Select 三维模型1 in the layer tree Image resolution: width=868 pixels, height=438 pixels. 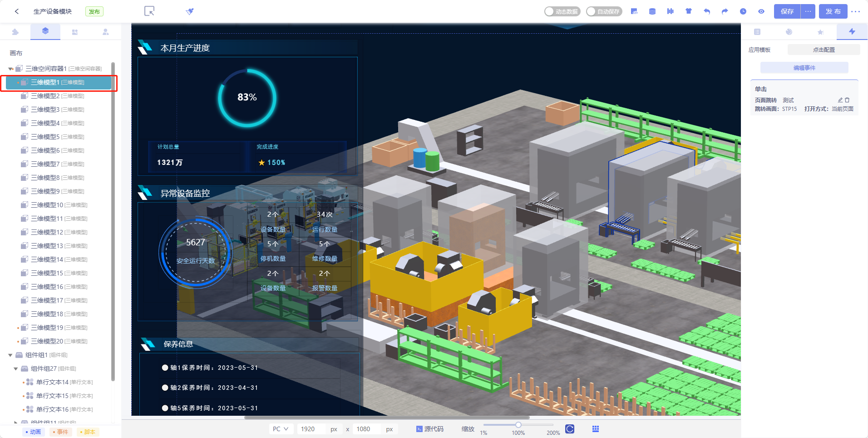[x=59, y=83]
